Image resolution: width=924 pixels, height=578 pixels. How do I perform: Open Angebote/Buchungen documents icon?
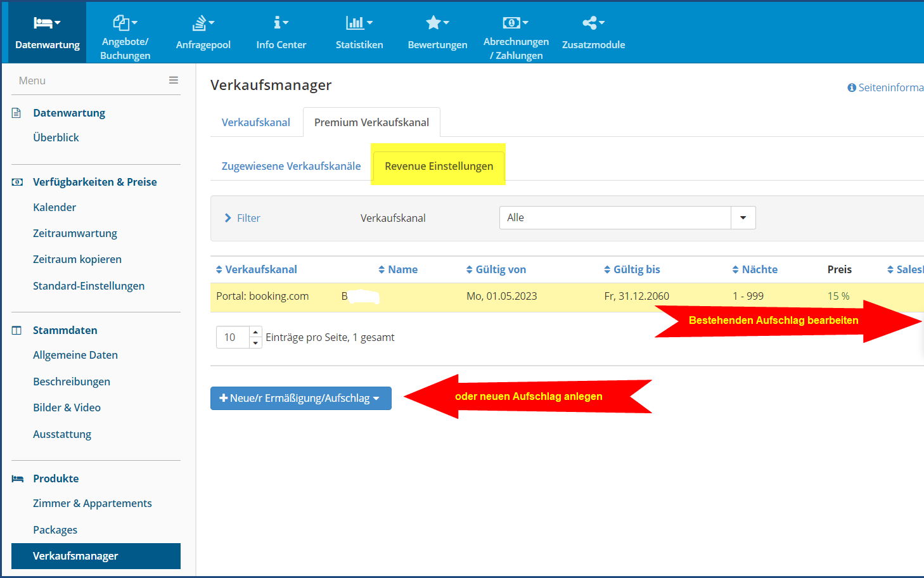pos(125,23)
